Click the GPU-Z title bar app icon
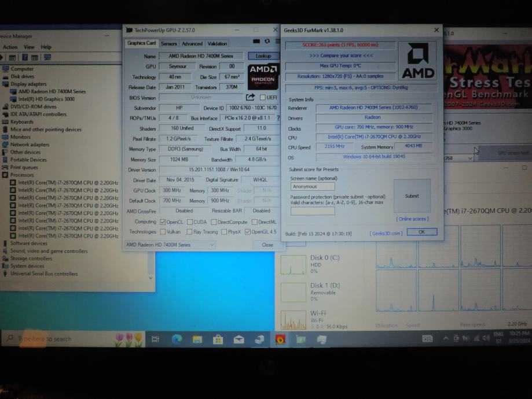Viewport: 532px width, 399px height. coord(129,30)
